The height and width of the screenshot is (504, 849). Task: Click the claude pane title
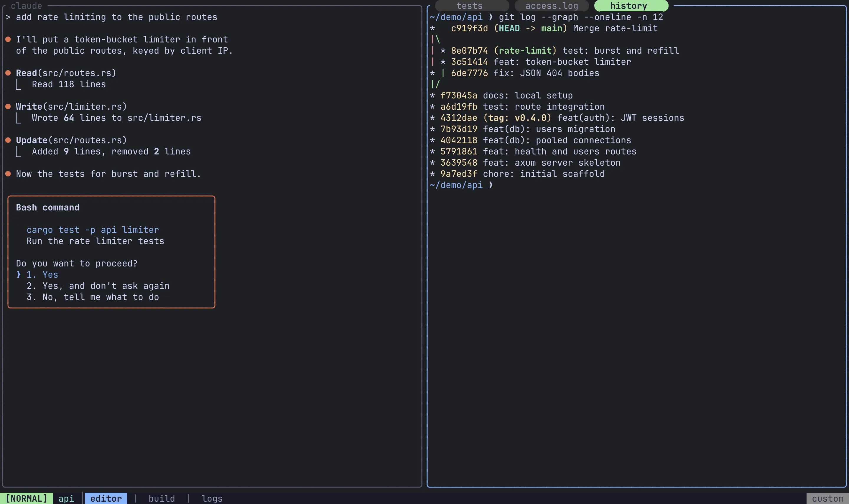[x=27, y=5]
